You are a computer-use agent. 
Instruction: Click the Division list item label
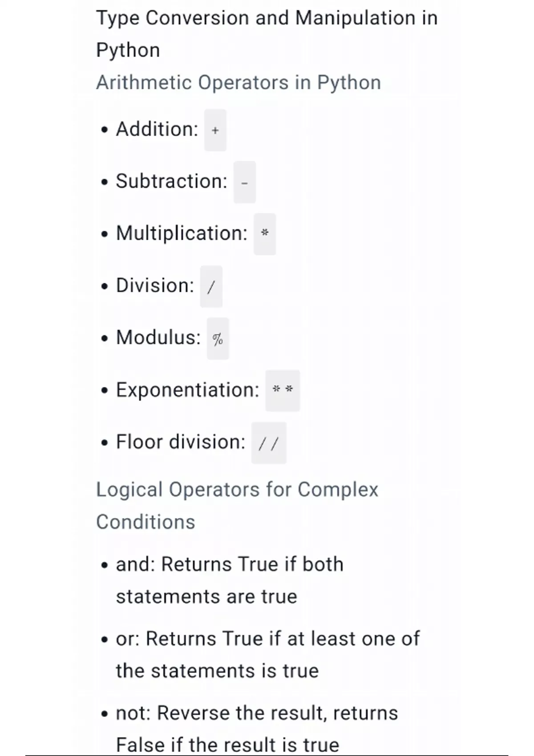coord(155,286)
